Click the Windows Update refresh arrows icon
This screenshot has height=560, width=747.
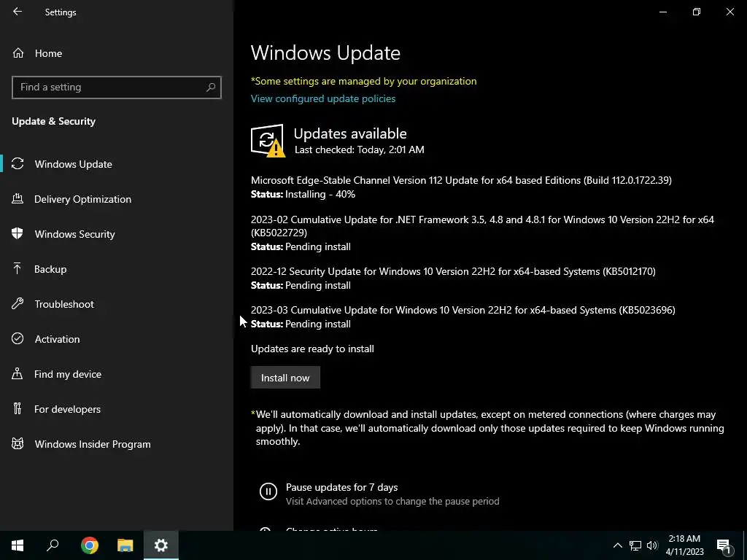18,164
